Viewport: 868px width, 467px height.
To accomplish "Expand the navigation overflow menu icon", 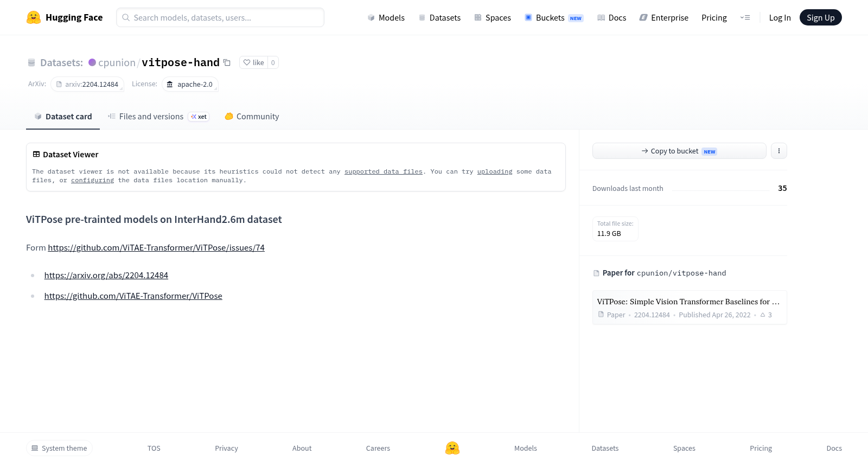I will [745, 17].
